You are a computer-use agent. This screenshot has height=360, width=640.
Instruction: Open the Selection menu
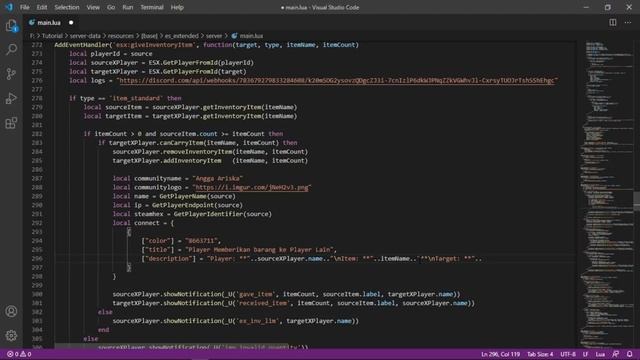pyautogui.click(x=67, y=7)
